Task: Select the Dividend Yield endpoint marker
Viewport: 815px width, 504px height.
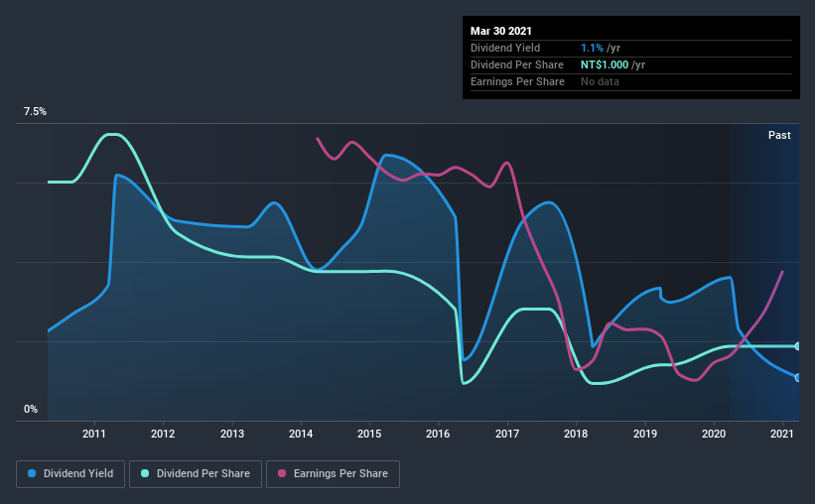Action: (x=798, y=378)
